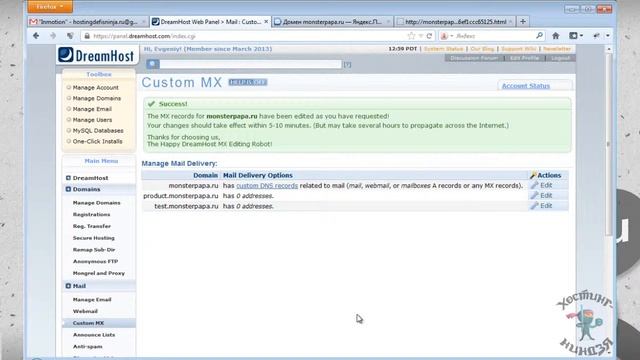This screenshot has width=640, height=360.
Task: Switch to DreamHost Web Panel tab
Action: point(211,22)
